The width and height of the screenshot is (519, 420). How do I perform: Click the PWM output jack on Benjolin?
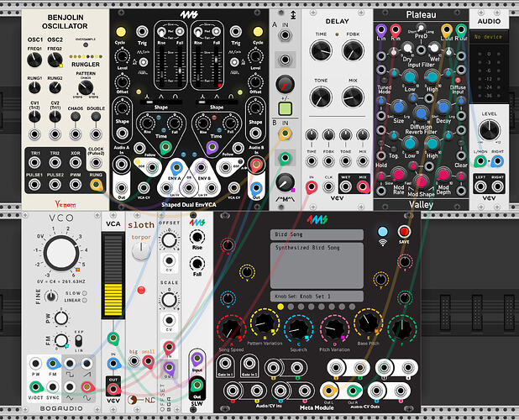click(x=76, y=185)
